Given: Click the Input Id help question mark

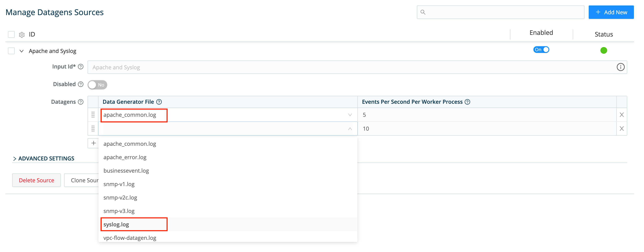Looking at the screenshot, I should (80, 67).
